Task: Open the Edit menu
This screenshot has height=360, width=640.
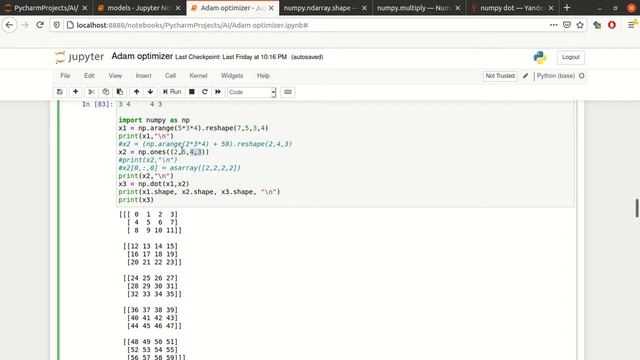Action: pyautogui.click(x=89, y=76)
